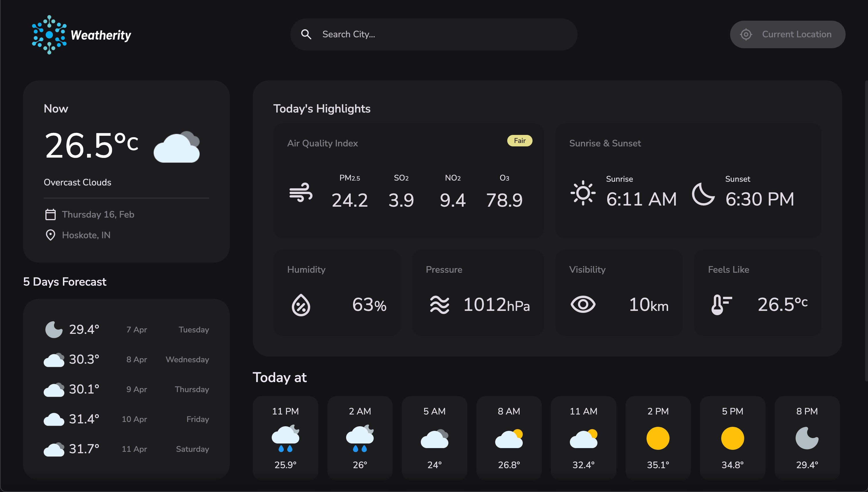The height and width of the screenshot is (492, 868).
Task: Click the Weatherity logo icon
Action: pyautogui.click(x=49, y=34)
